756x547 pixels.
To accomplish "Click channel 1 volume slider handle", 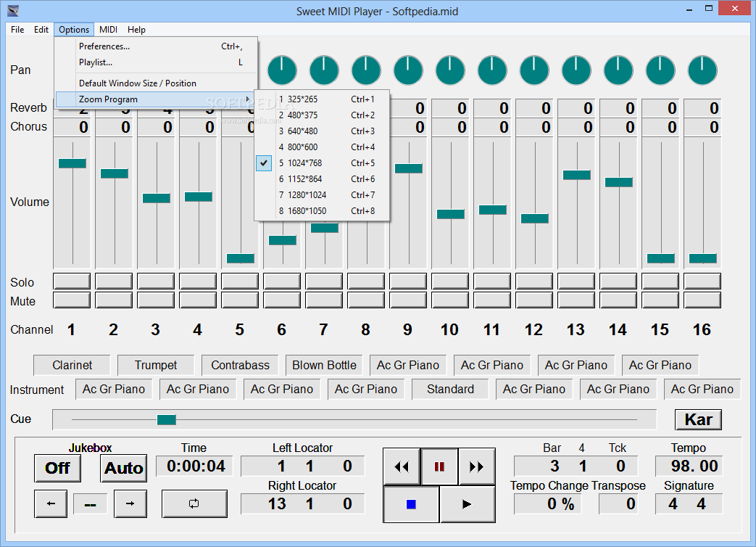I will 72,163.
